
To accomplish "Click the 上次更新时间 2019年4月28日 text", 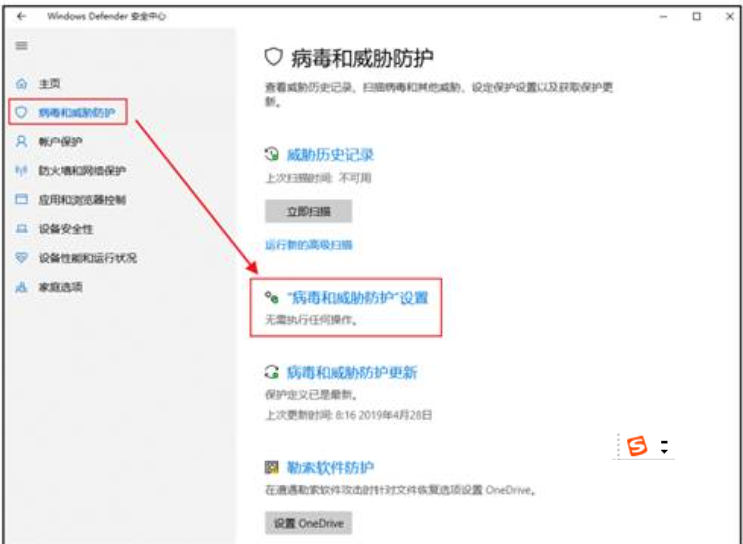I will click(348, 415).
